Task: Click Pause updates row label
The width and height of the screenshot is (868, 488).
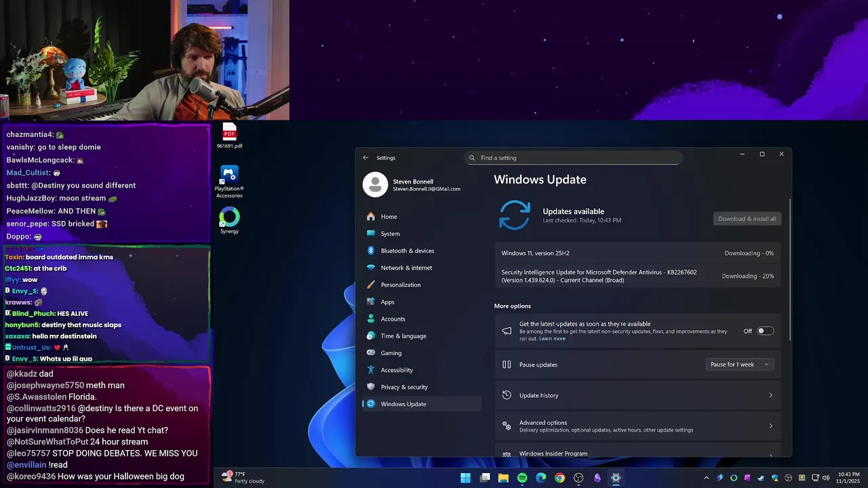Action: pos(538,365)
